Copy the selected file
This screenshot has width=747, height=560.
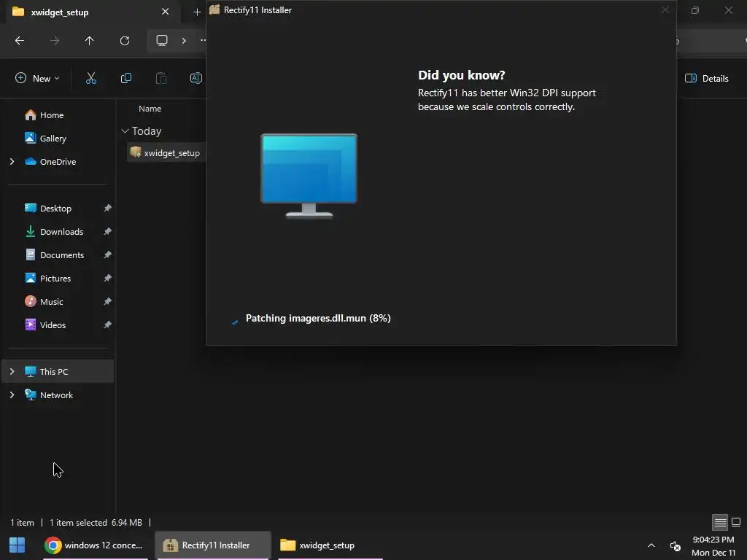pos(126,79)
